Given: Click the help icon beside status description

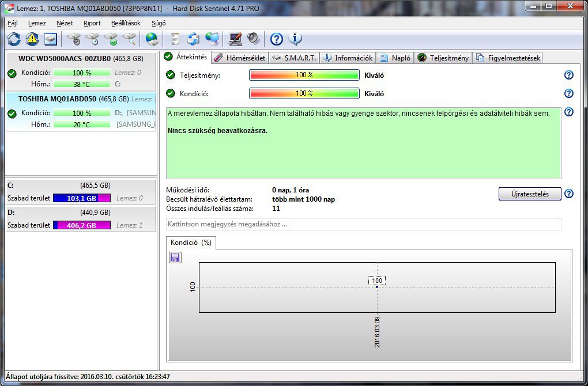Looking at the screenshot, I should point(569,112).
